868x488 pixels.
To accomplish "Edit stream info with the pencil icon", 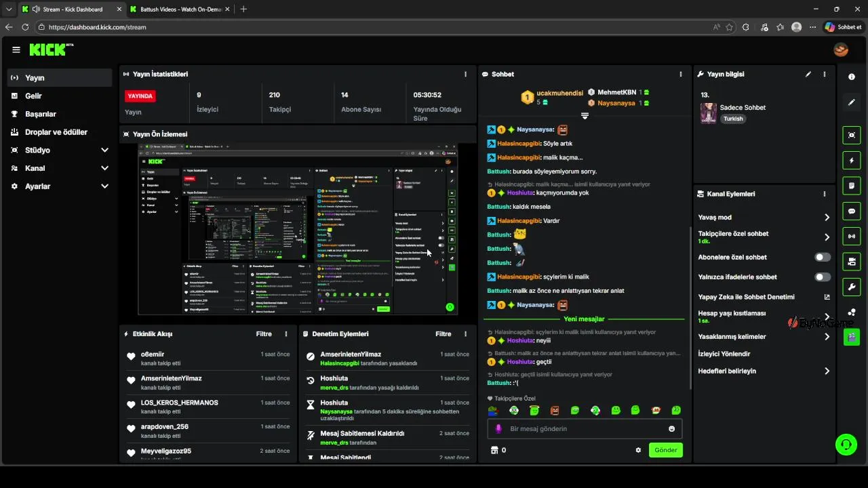I will [808, 74].
